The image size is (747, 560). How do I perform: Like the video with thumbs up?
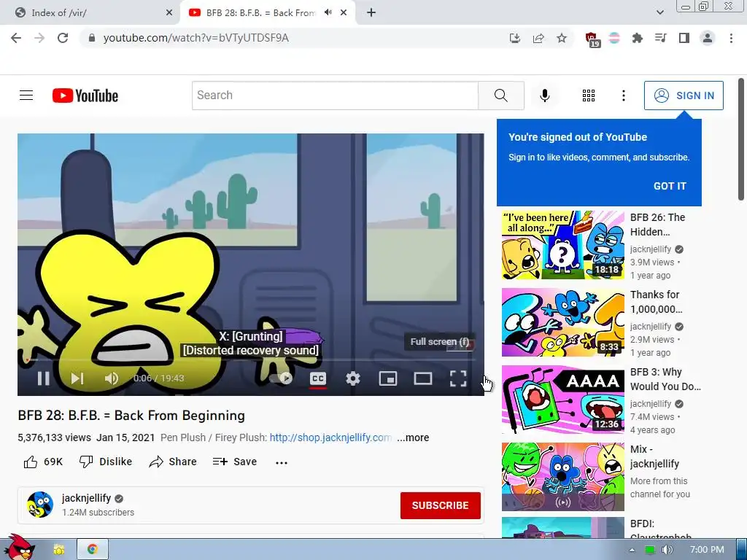(42, 462)
